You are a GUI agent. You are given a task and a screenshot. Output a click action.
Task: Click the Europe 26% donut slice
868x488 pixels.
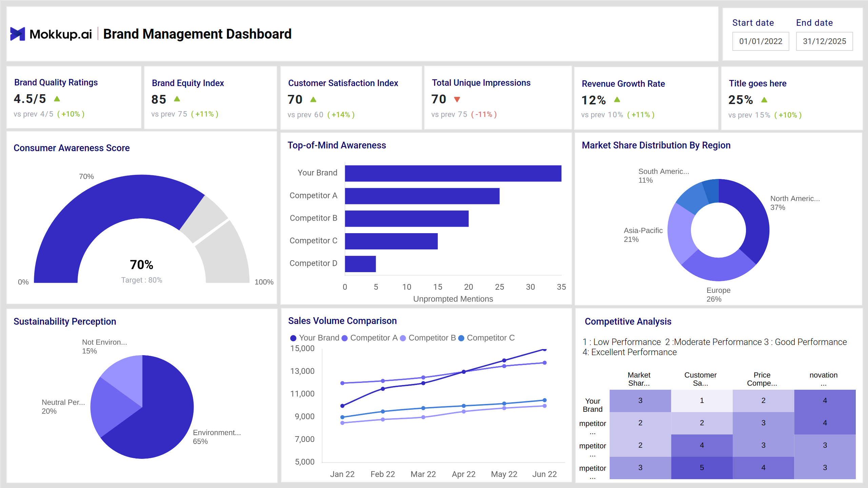coord(718,269)
